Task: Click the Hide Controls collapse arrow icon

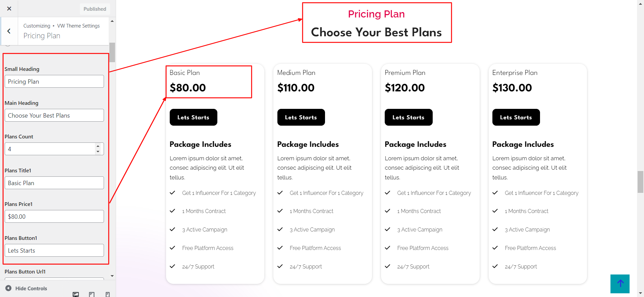Action: (x=8, y=288)
